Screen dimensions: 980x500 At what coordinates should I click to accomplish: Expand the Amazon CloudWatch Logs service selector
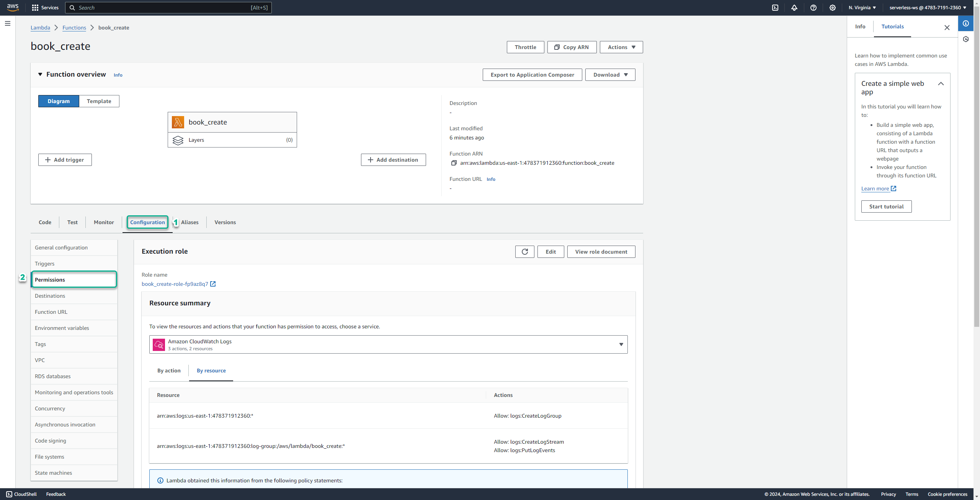[388, 344]
